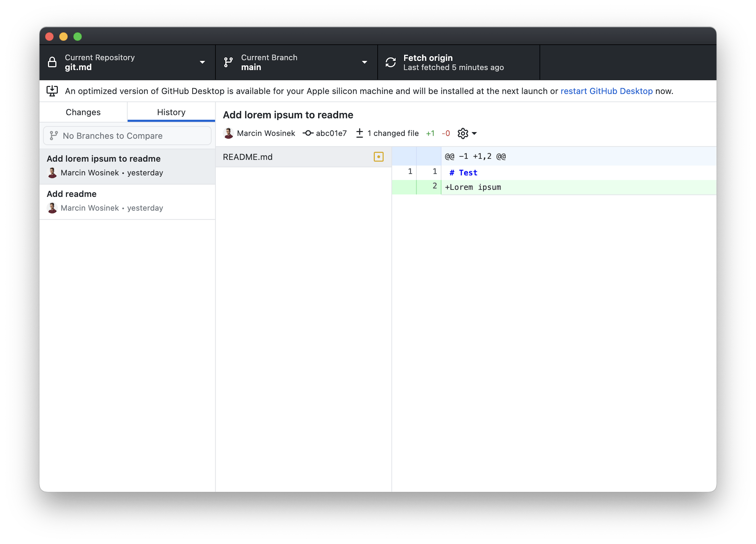
Task: Select the History tab
Action: [x=171, y=112]
